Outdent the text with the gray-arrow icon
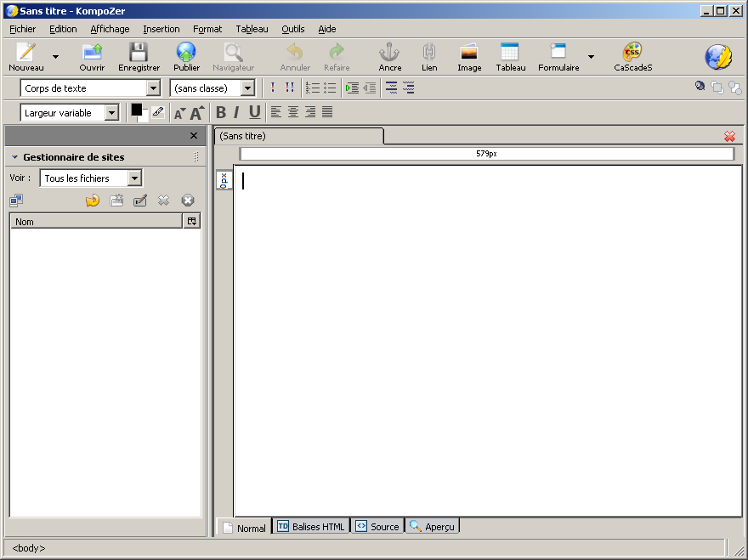748x560 pixels. [x=370, y=88]
